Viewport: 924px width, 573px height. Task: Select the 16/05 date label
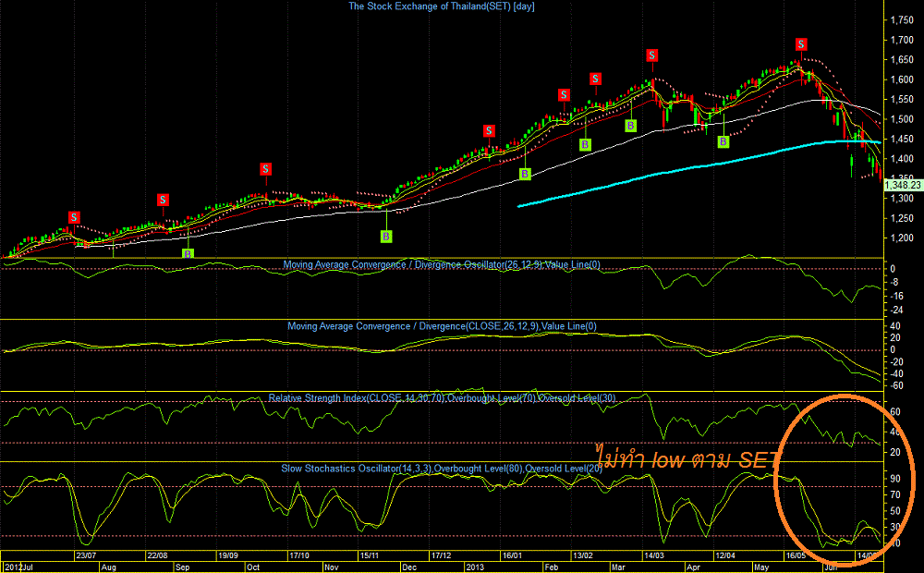click(x=796, y=555)
